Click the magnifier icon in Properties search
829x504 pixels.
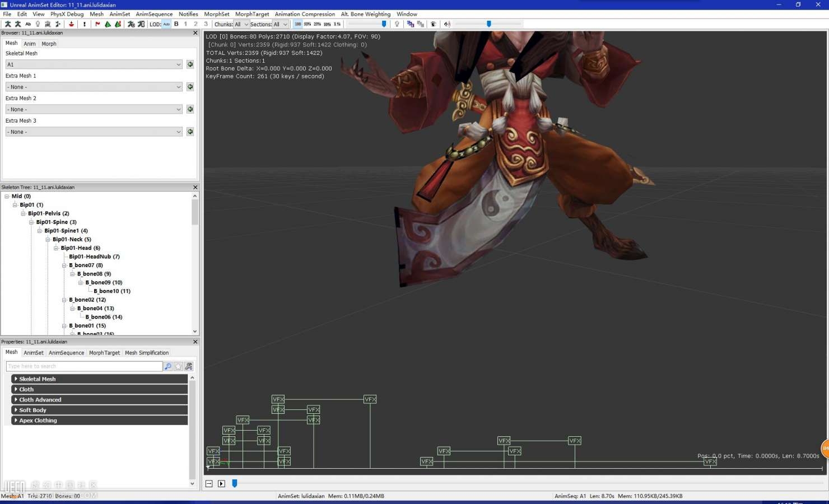(167, 366)
